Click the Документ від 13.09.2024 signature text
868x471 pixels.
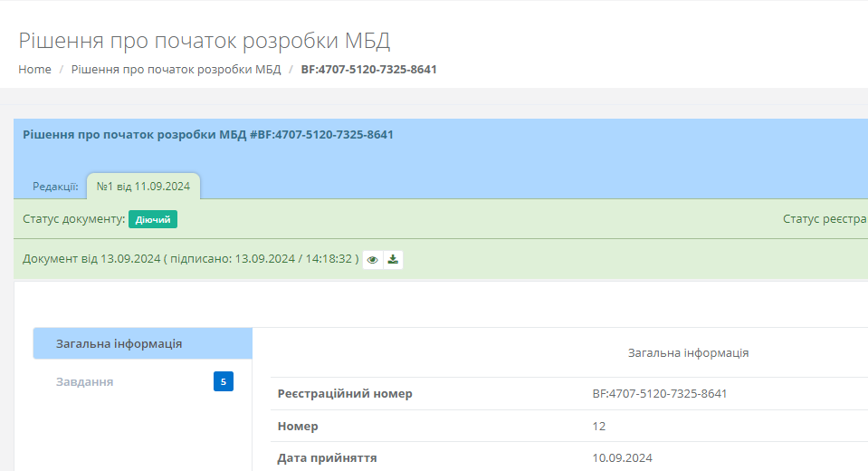point(190,260)
